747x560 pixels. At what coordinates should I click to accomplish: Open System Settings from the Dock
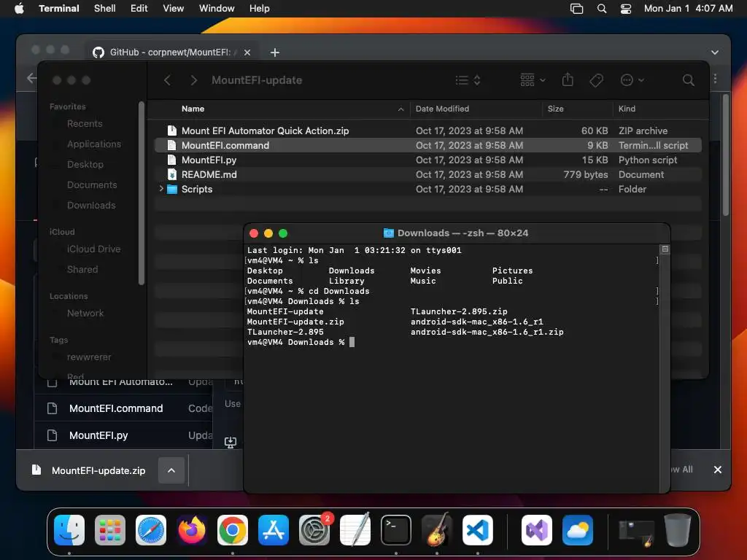314,530
